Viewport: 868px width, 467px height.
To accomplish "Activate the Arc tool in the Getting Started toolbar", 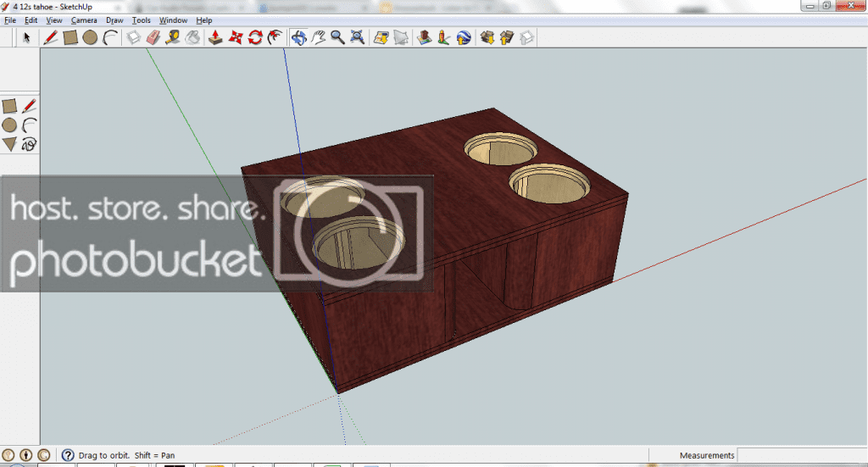I will click(x=110, y=37).
